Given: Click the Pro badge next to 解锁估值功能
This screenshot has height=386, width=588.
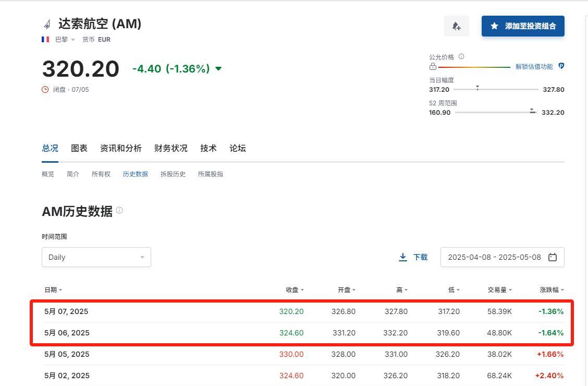Looking at the screenshot, I should [561, 66].
